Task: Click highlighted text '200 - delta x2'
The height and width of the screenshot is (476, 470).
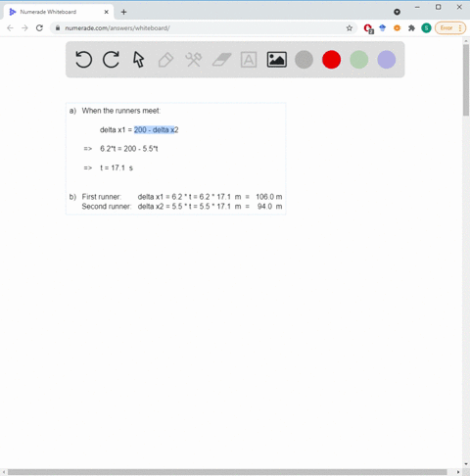Action: (156, 130)
